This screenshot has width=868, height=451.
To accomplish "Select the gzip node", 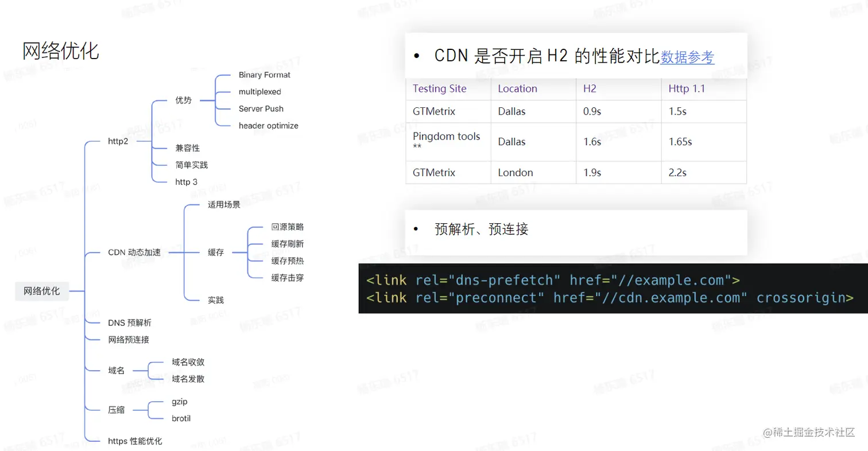I will coord(180,402).
